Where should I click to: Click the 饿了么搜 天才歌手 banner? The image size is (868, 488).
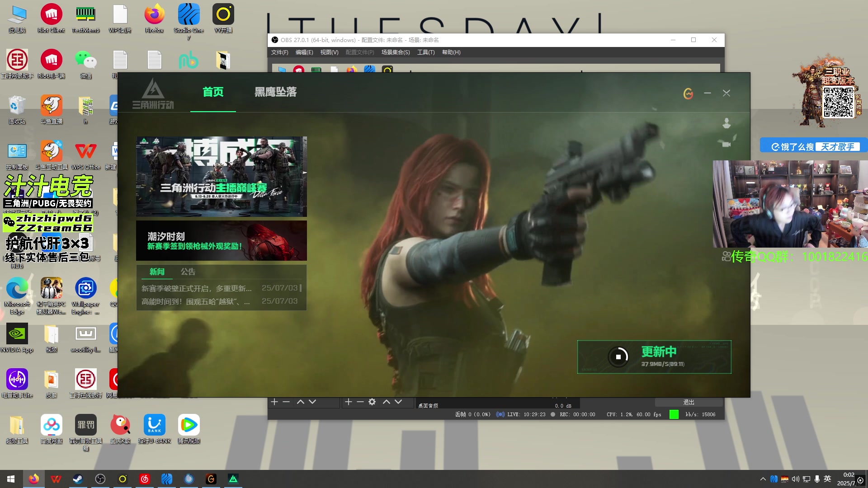[x=814, y=146]
